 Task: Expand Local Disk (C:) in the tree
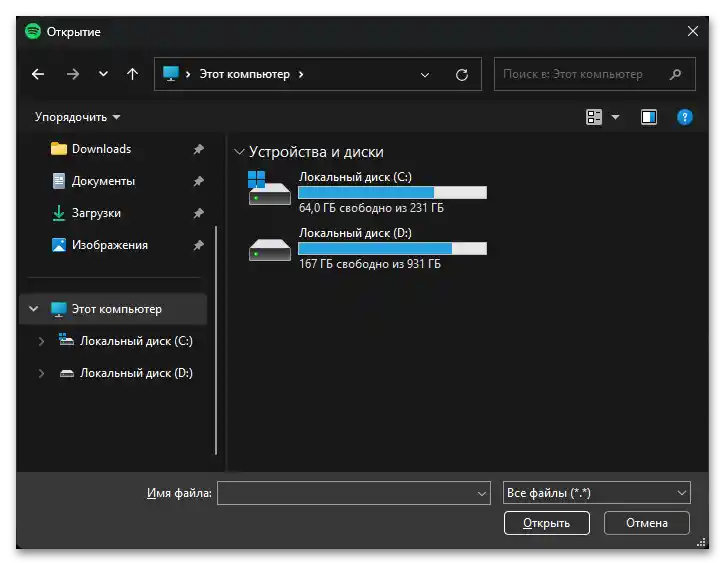[41, 341]
